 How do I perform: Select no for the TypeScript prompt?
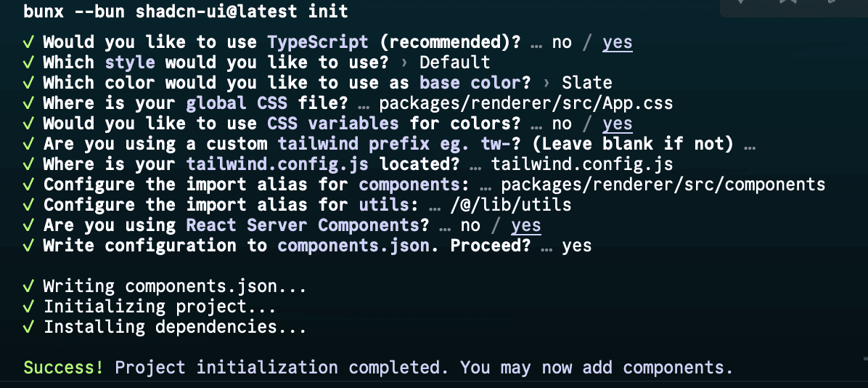coord(562,43)
